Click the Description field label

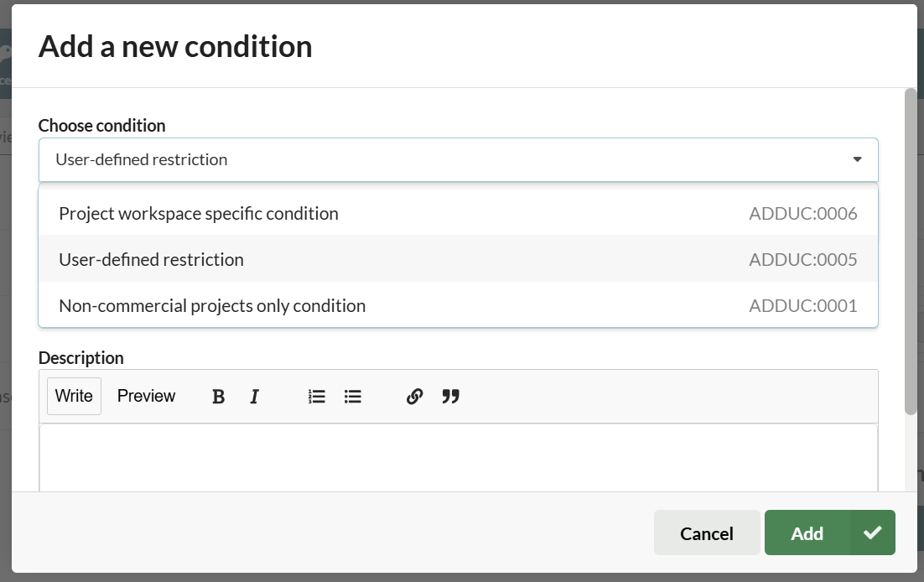(x=81, y=357)
